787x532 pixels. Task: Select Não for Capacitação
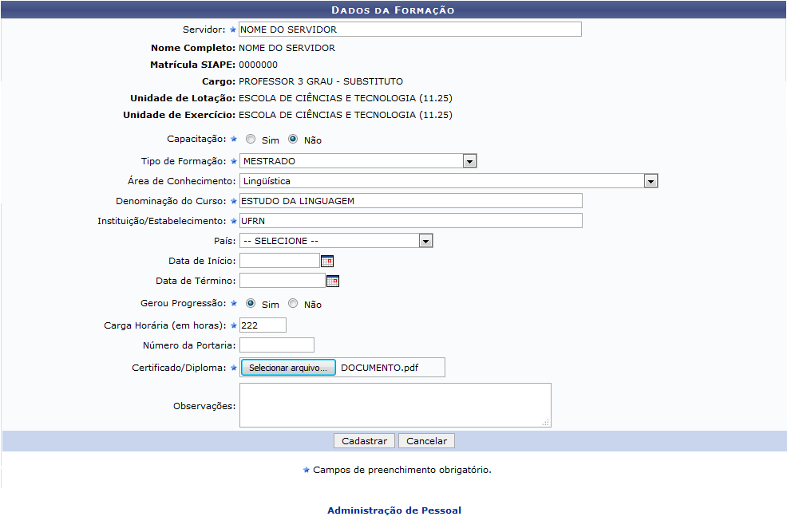[x=293, y=140]
